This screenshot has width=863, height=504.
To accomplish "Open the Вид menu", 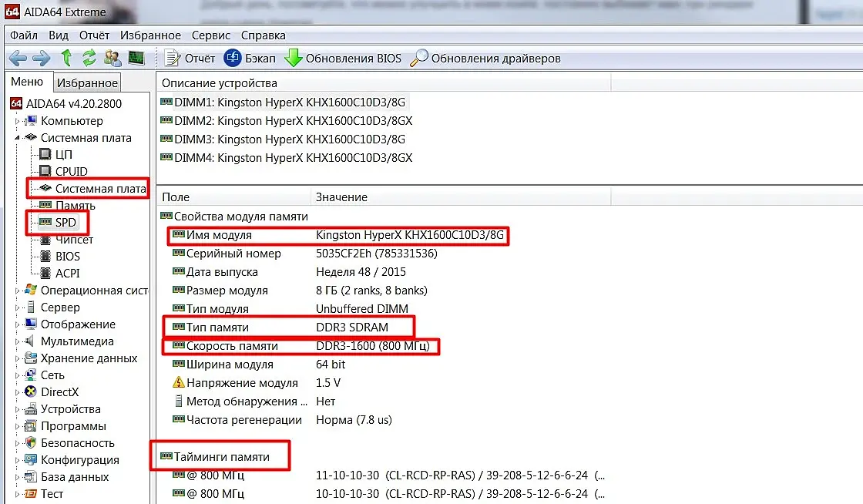I will [59, 35].
